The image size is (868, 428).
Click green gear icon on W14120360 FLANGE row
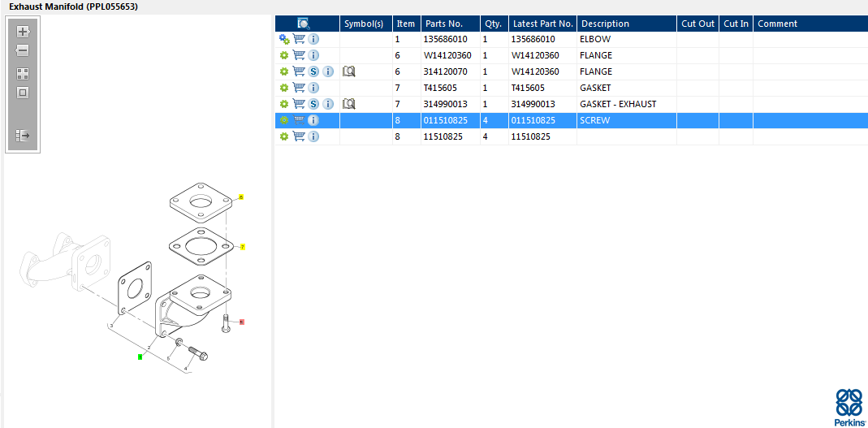(284, 55)
